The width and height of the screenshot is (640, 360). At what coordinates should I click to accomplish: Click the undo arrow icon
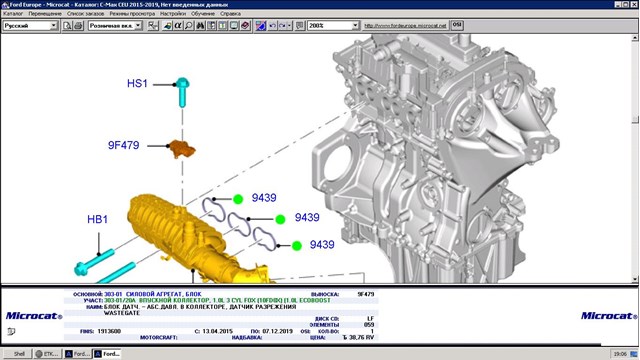272,25
